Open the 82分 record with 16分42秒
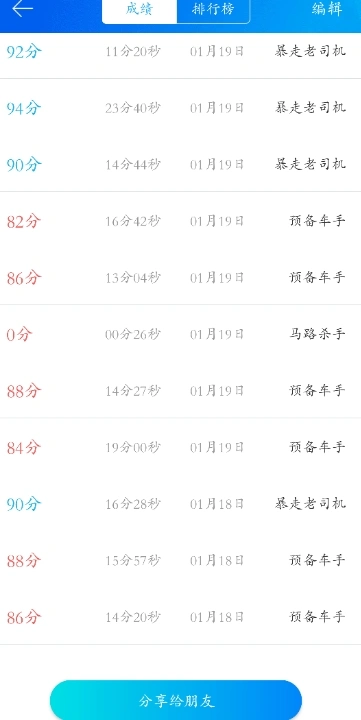 [x=180, y=221]
